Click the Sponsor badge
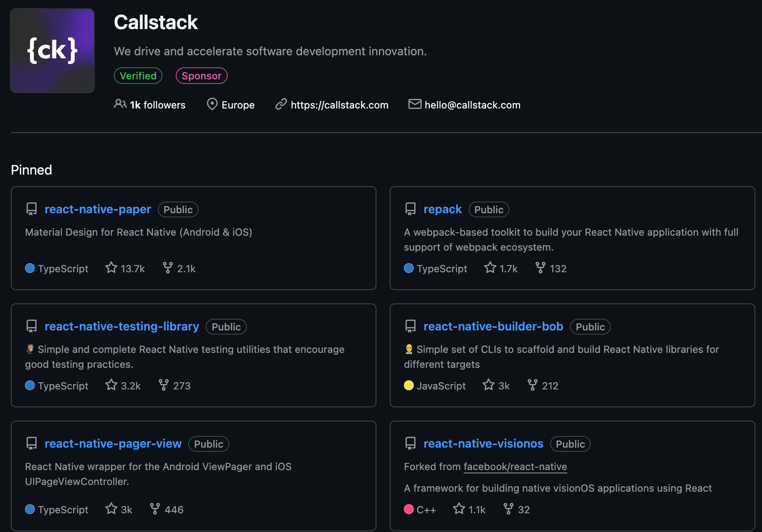This screenshot has height=532, width=762. (202, 76)
